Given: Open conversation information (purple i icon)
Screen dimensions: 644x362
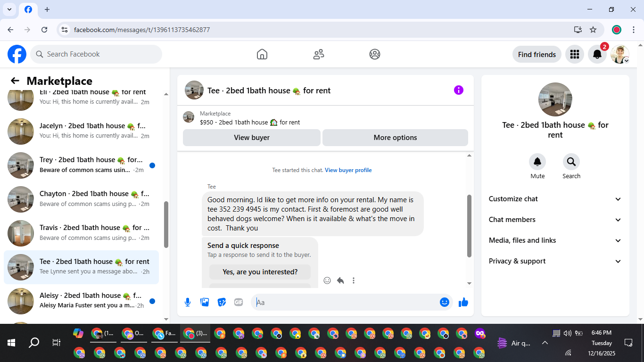Looking at the screenshot, I should tap(459, 90).
